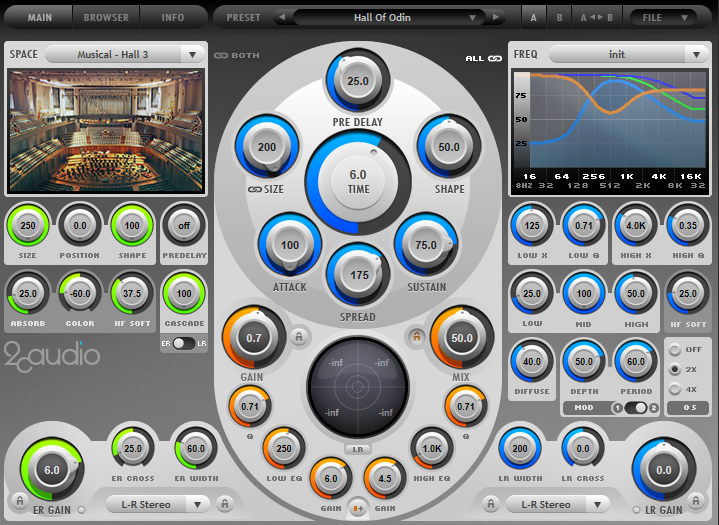The width and height of the screenshot is (719, 525).
Task: Open the LR L-R Stereo mode dropdown
Action: coord(558,504)
